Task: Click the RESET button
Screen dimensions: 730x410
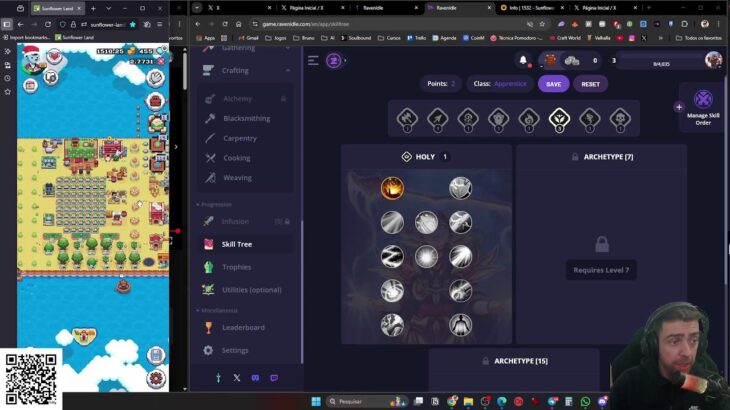Action: coord(590,84)
